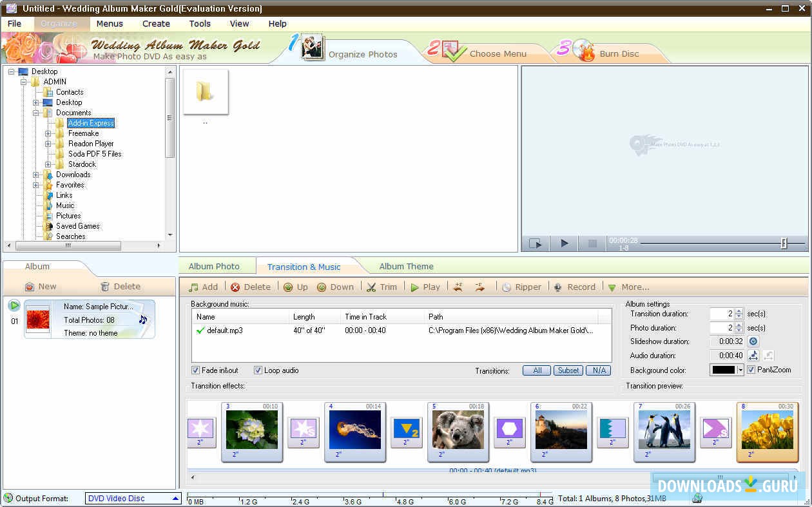The width and height of the screenshot is (812, 507).
Task: Click the black background color swatch
Action: [723, 370]
